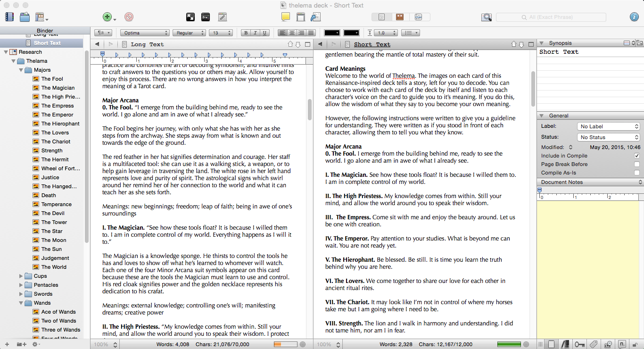The height and width of the screenshot is (349, 644).
Task: Toggle the Inspector info icon
Action: point(634,17)
